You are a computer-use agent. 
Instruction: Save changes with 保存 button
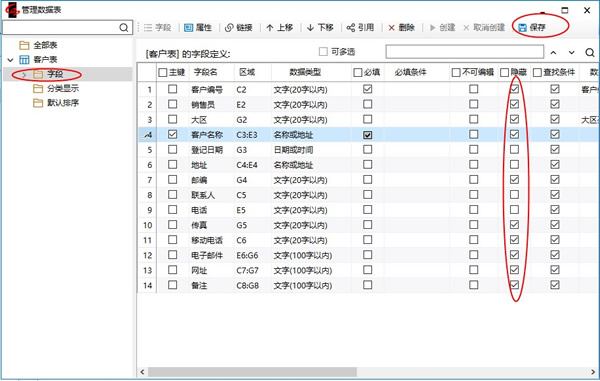[x=532, y=28]
